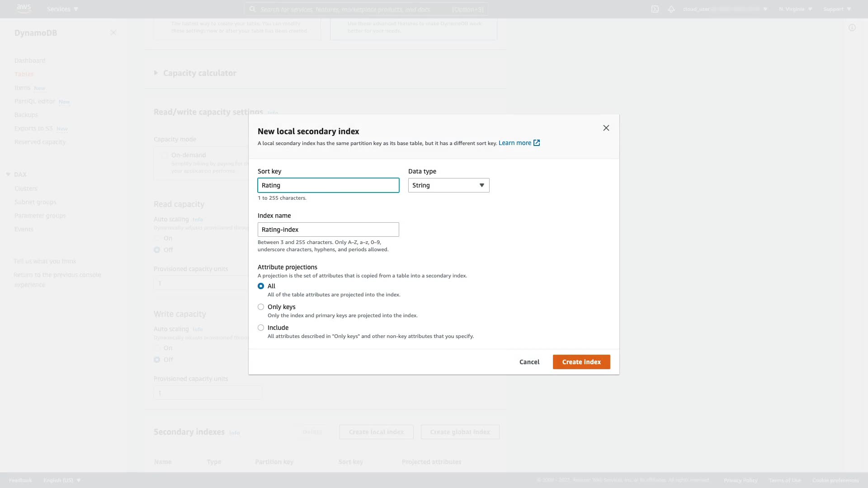Collapse the DynamoDB sidebar with X icon
Image resolution: width=868 pixels, height=488 pixels.
pyautogui.click(x=113, y=33)
